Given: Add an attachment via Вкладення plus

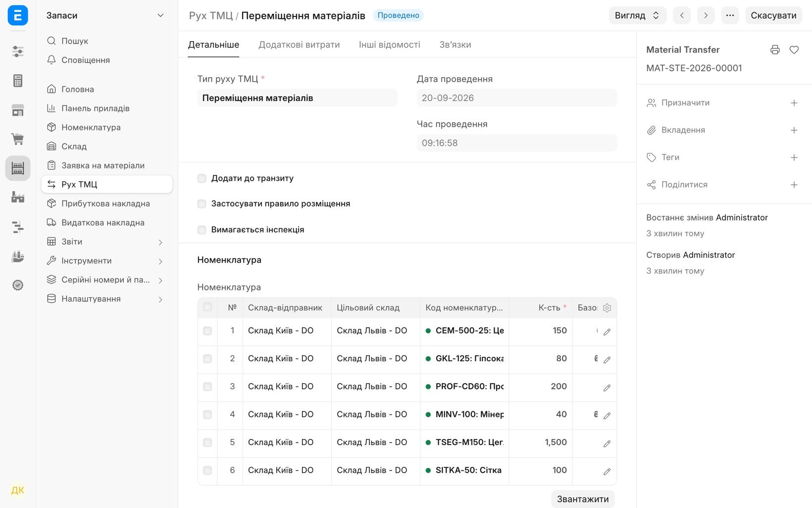Looking at the screenshot, I should (794, 130).
